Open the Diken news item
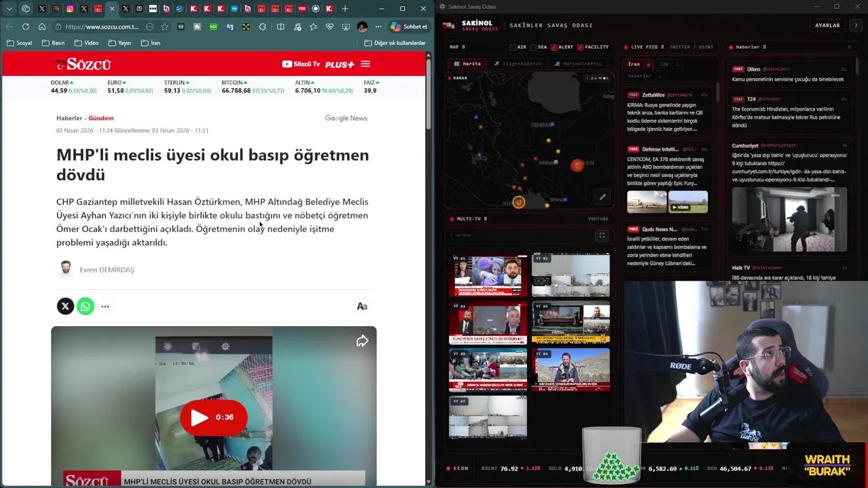 pos(789,74)
